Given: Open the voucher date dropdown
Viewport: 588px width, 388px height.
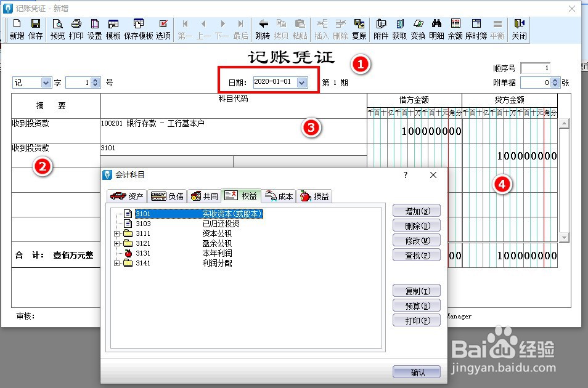Looking at the screenshot, I should [302, 81].
